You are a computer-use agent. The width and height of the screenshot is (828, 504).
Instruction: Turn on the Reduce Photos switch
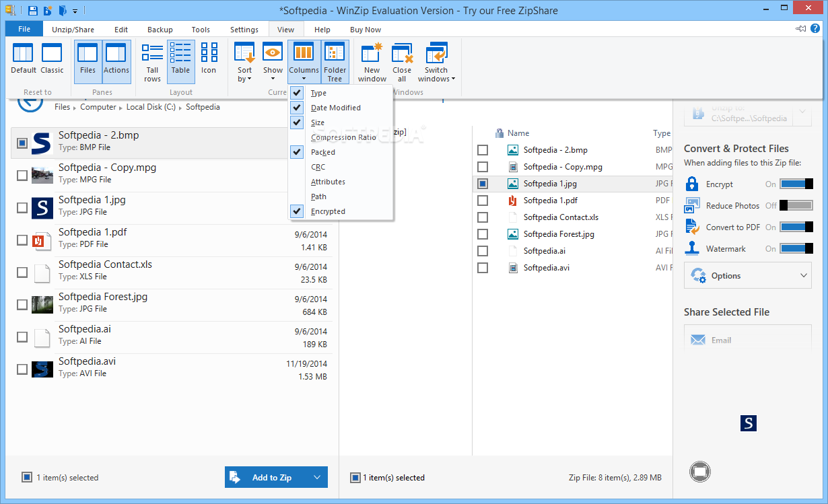tap(796, 205)
